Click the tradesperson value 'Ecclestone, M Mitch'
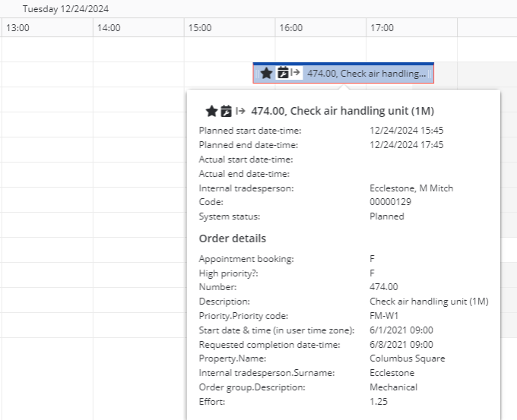Screen dimensions: 517x420 coord(411,188)
